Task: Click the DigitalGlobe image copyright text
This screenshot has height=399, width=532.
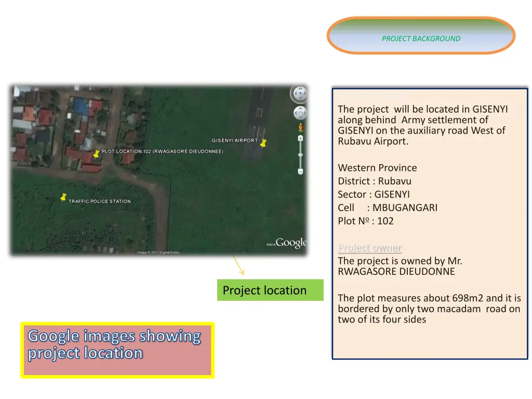Action: tap(158, 252)
